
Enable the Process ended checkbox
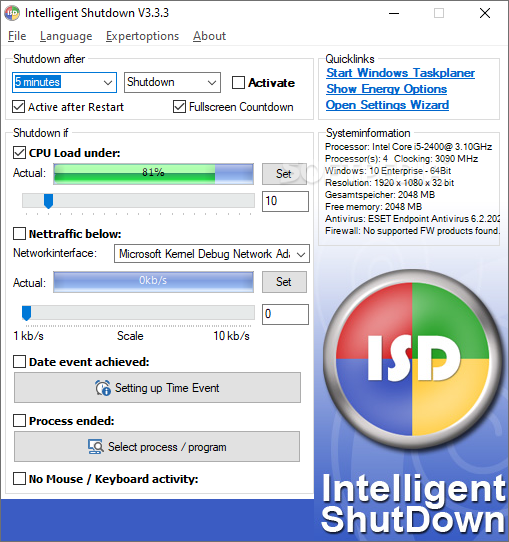(19, 421)
